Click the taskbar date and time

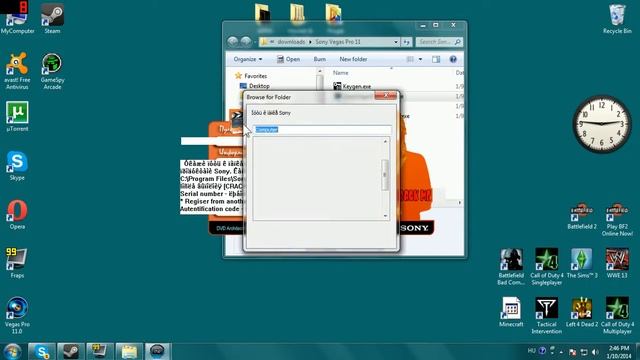(x=618, y=352)
